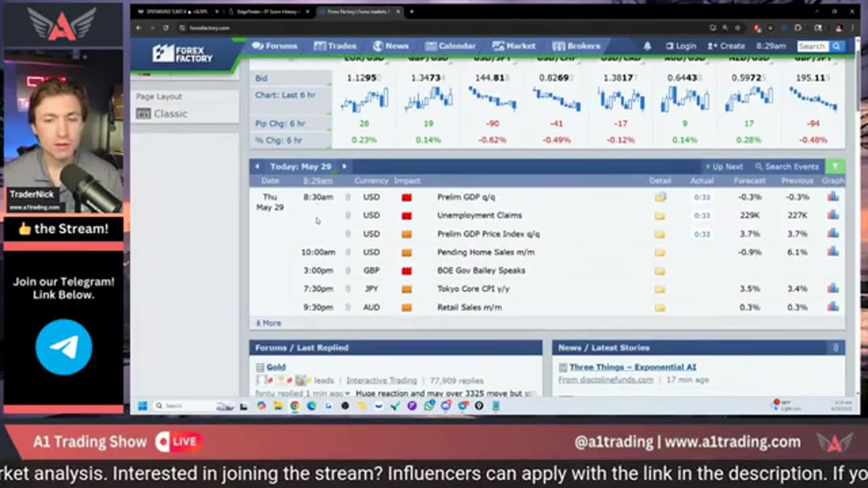Viewport: 868px width, 488px height.
Task: Go to previous calendar day arrow
Action: point(257,166)
